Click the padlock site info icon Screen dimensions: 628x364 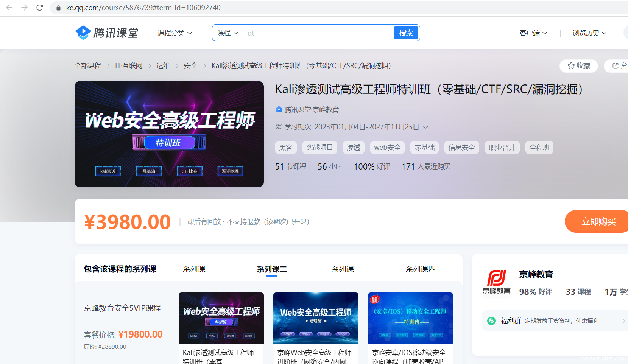coord(58,8)
